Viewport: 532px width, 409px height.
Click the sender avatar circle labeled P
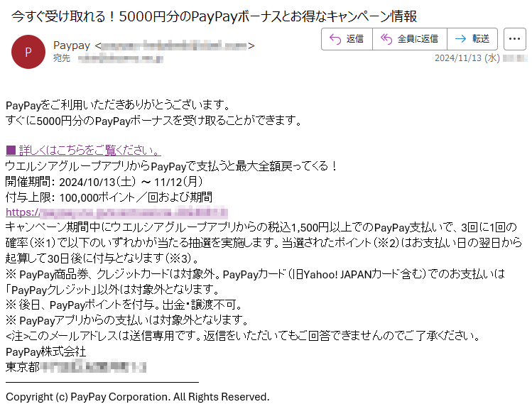tap(28, 52)
